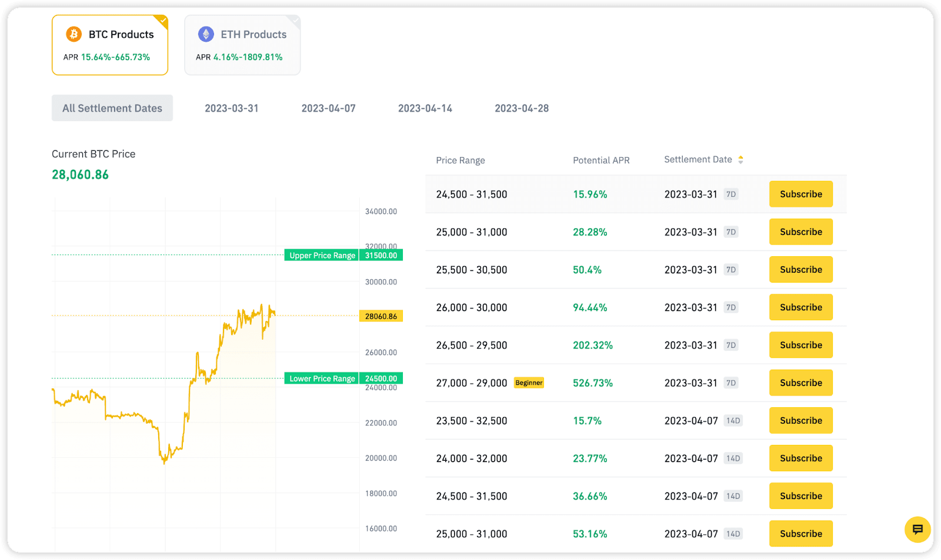Image resolution: width=941 pixels, height=560 pixels.
Task: Filter by 2023-04-07 settlement date
Action: click(328, 108)
